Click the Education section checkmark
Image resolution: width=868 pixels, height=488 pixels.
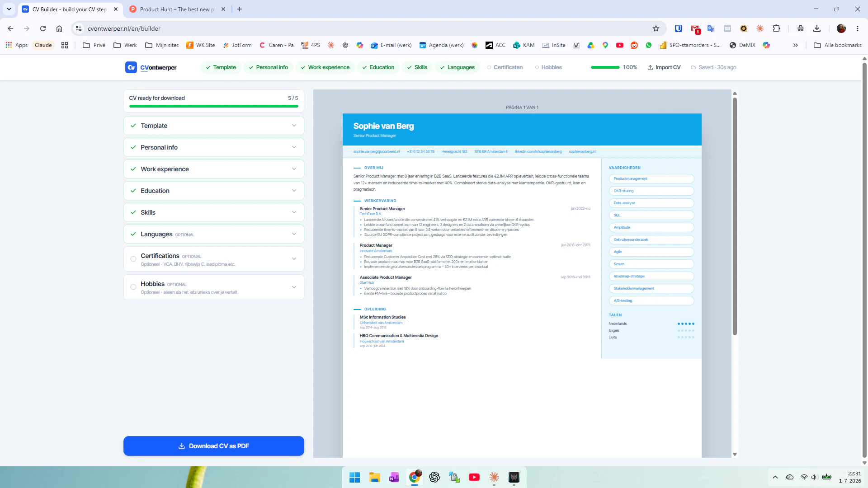click(133, 191)
